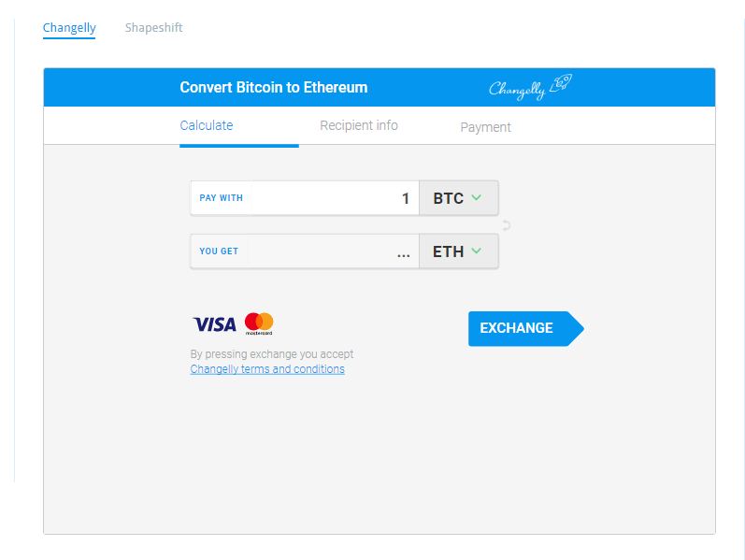Switch to the Changelly provider tab
The width and height of the screenshot is (745, 560).
pyautogui.click(x=69, y=28)
